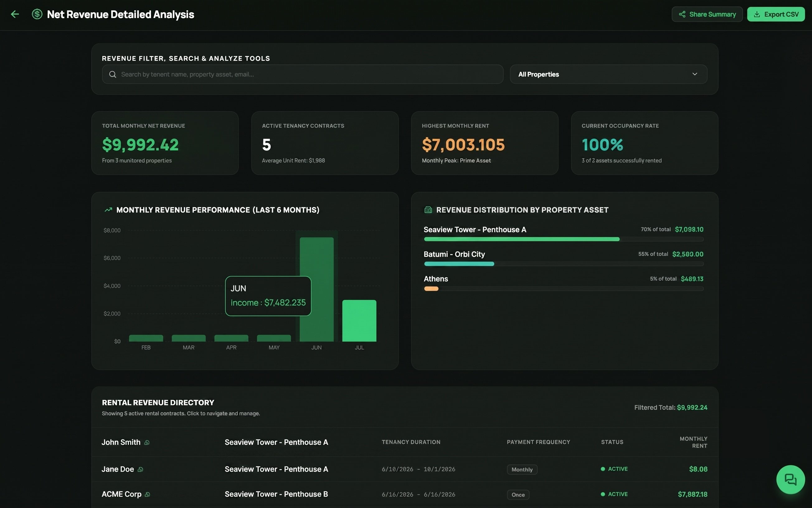The width and height of the screenshot is (812, 508).
Task: Click the 6/10/2026 - 10/1/2026 duration
Action: click(418, 469)
